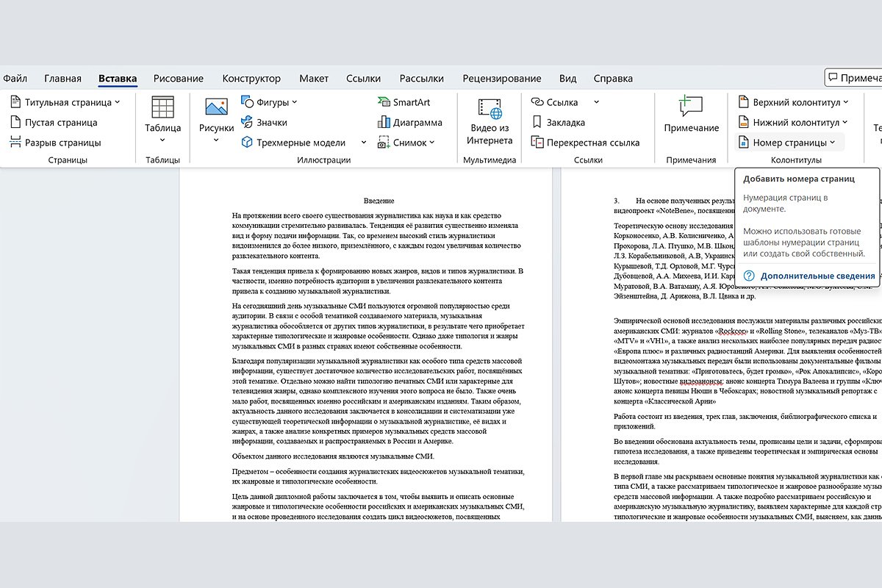
Task: Click the Table (Таблица) insert icon
Action: [x=162, y=109]
